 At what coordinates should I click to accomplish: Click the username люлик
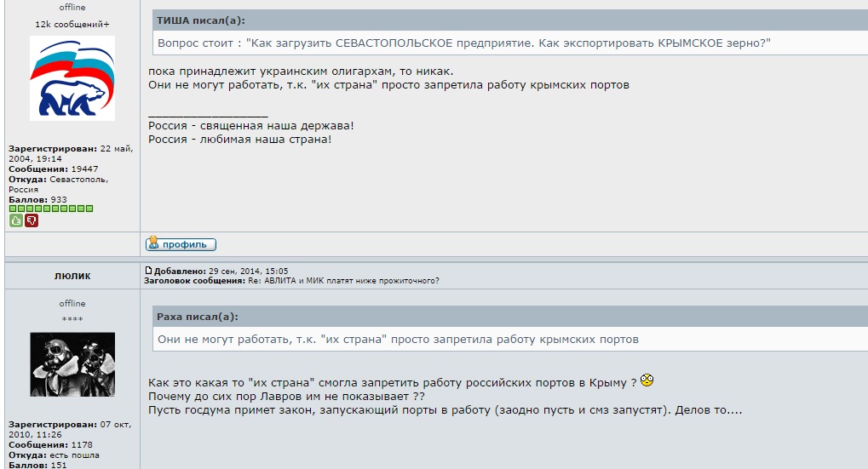(x=72, y=276)
